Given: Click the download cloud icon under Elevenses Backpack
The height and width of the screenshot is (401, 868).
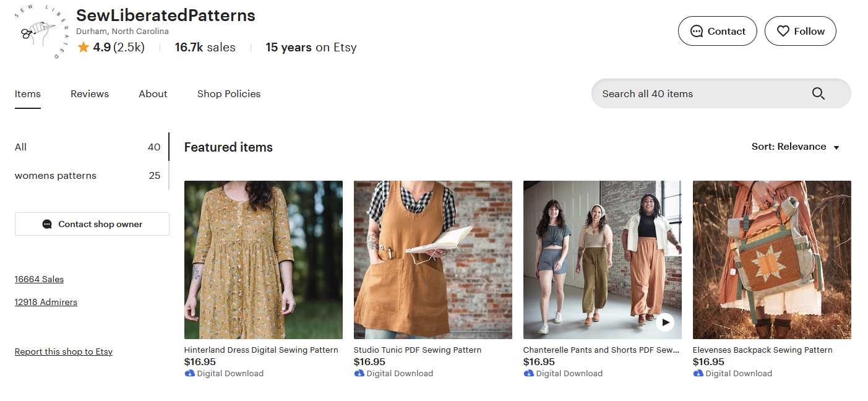Looking at the screenshot, I should 698,373.
